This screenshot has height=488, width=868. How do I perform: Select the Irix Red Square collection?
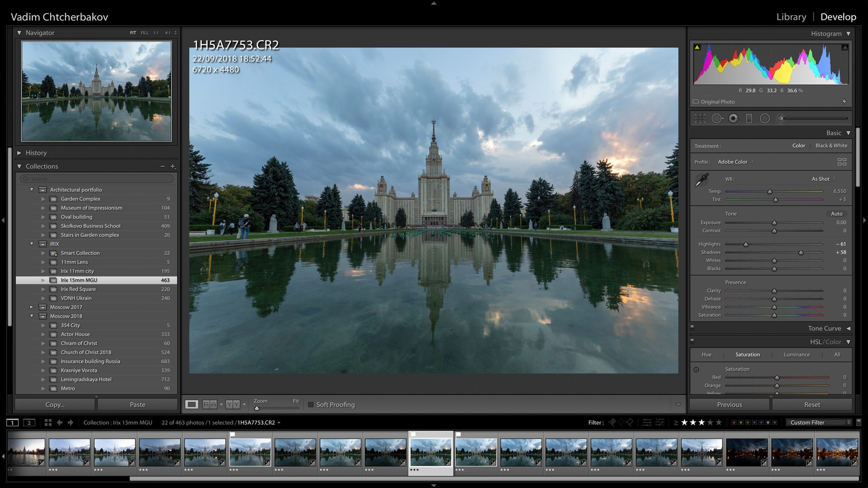[x=78, y=289]
